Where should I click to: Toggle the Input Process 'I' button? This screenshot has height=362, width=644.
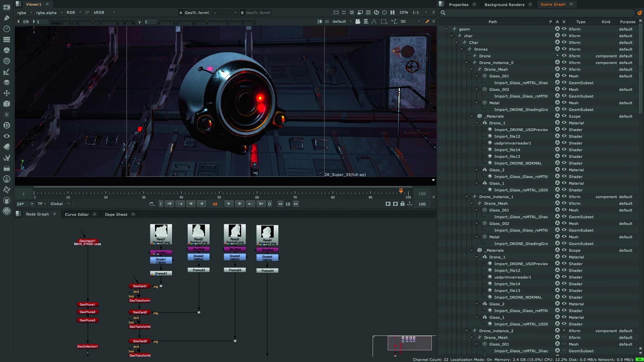point(161,204)
